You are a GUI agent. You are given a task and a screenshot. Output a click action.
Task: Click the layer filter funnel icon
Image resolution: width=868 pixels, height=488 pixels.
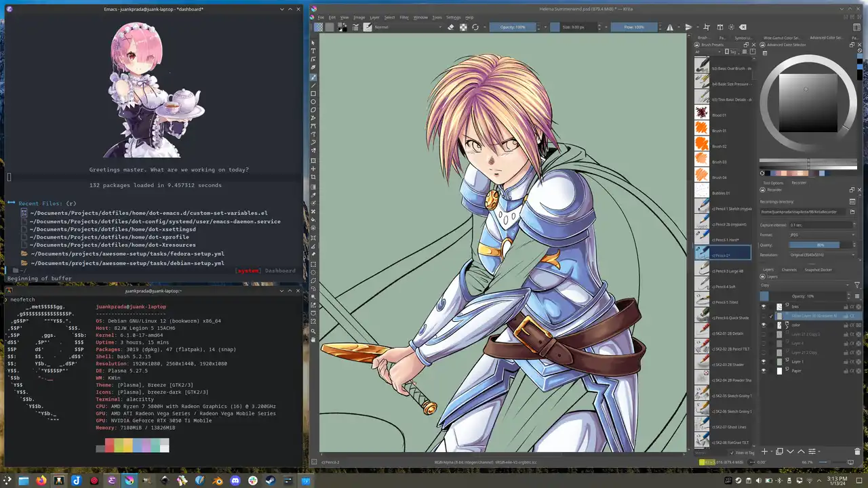coord(857,285)
